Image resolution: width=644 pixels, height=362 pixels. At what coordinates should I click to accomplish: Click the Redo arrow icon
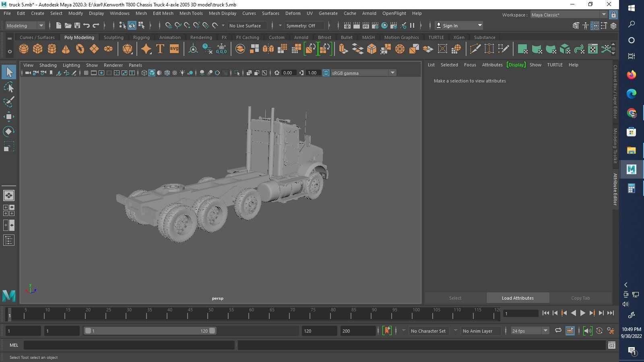tap(96, 25)
